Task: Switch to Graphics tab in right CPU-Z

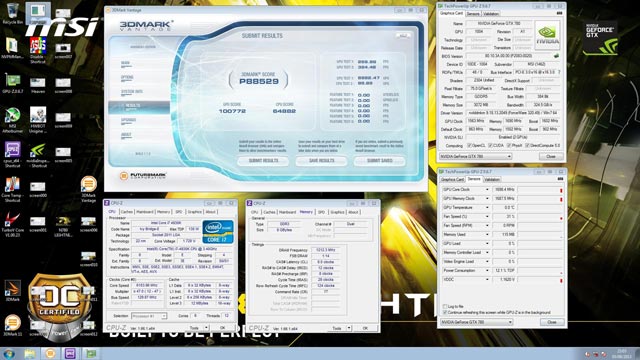Action: point(337,212)
